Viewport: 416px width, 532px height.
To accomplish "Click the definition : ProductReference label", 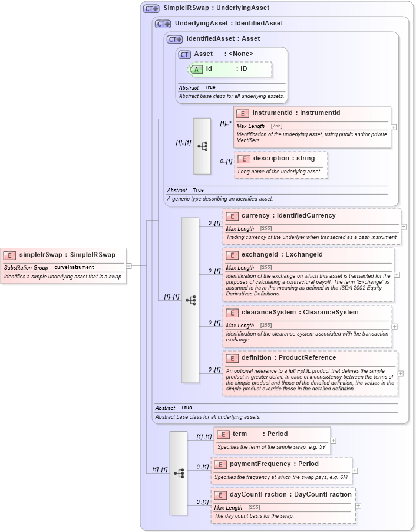I will [289, 357].
